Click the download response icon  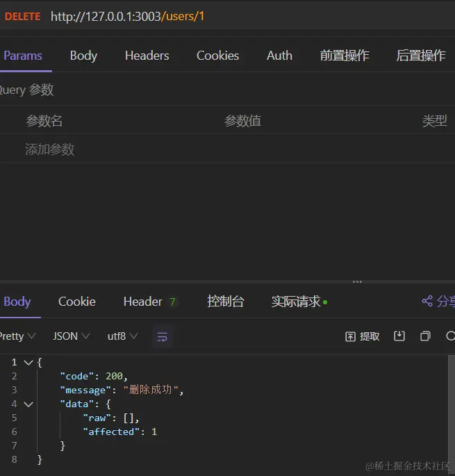click(x=399, y=336)
